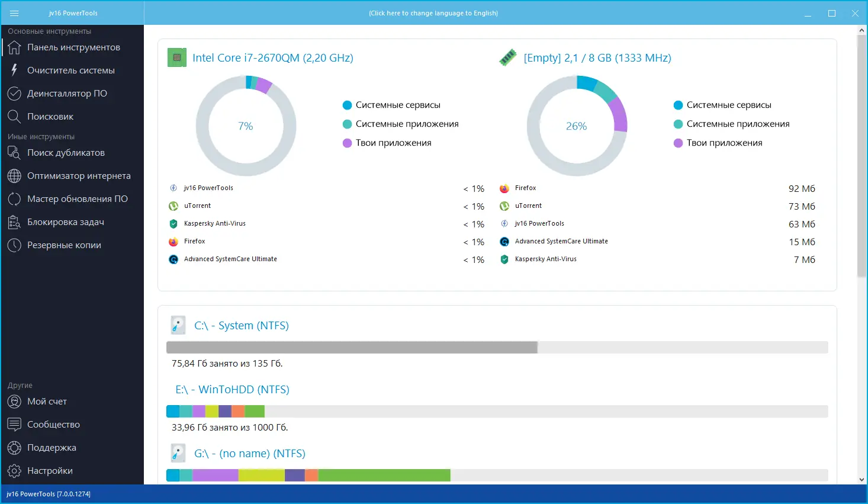Click the E:\ WinToHDD usage bar

(x=497, y=411)
